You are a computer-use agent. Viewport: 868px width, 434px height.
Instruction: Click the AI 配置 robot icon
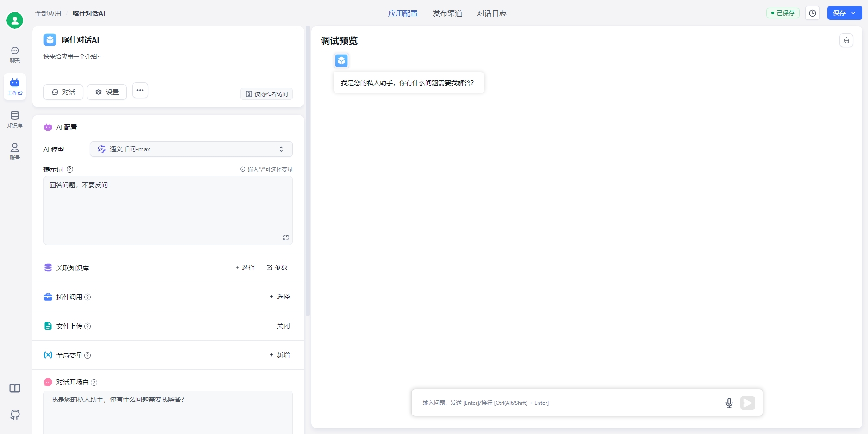[x=48, y=127]
